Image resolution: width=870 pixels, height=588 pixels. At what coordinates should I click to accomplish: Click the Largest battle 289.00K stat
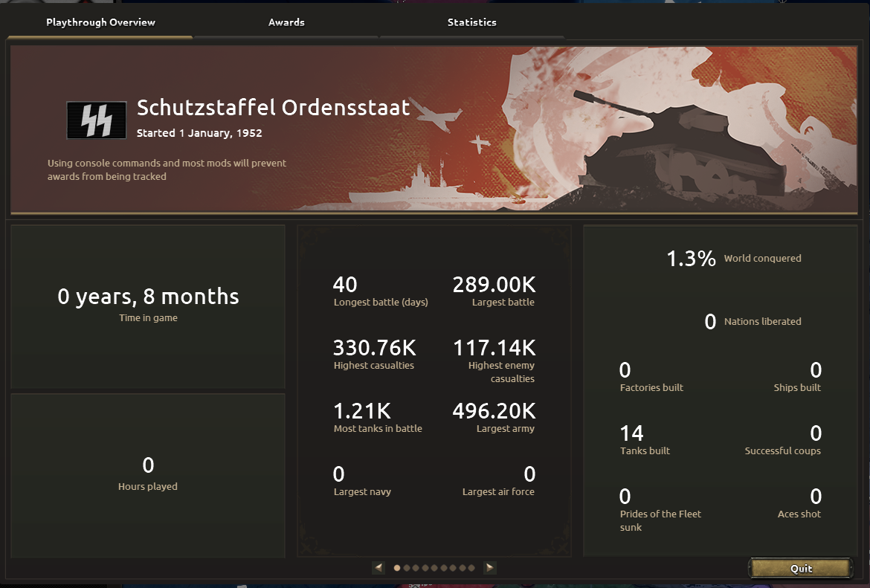pos(494,291)
